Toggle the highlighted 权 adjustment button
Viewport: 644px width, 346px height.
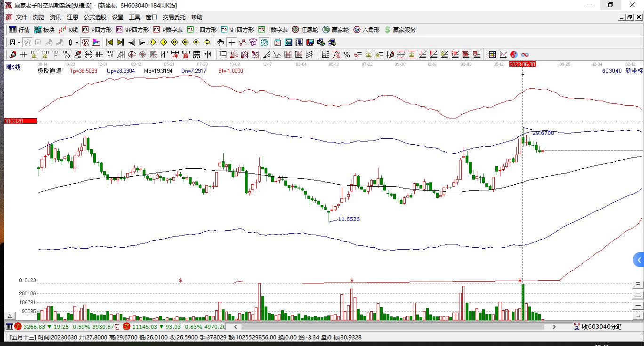pos(264,42)
